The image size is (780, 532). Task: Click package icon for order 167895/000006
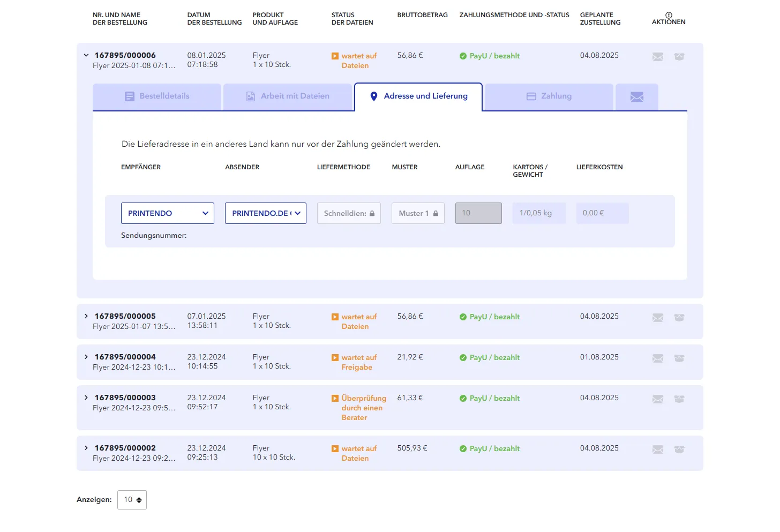679,57
